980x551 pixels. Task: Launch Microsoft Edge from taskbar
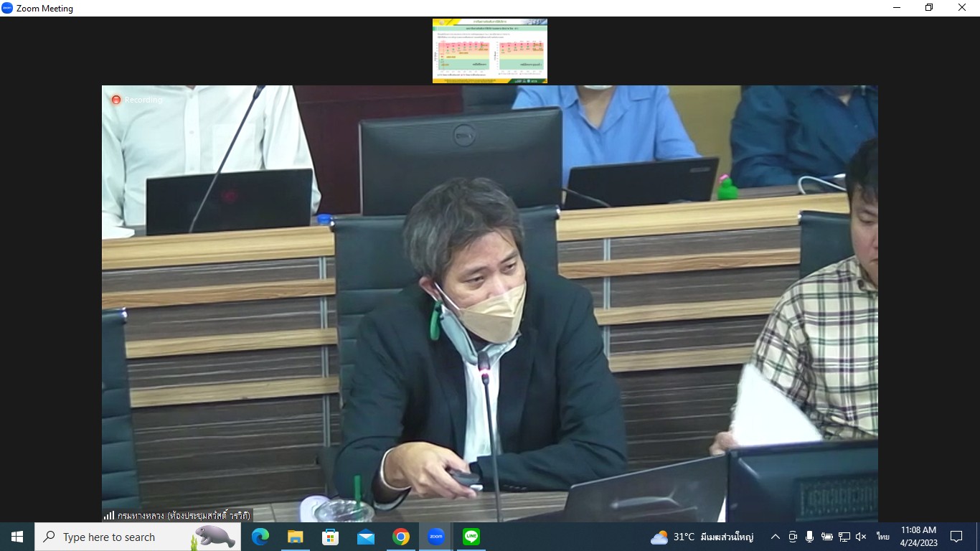pyautogui.click(x=260, y=537)
